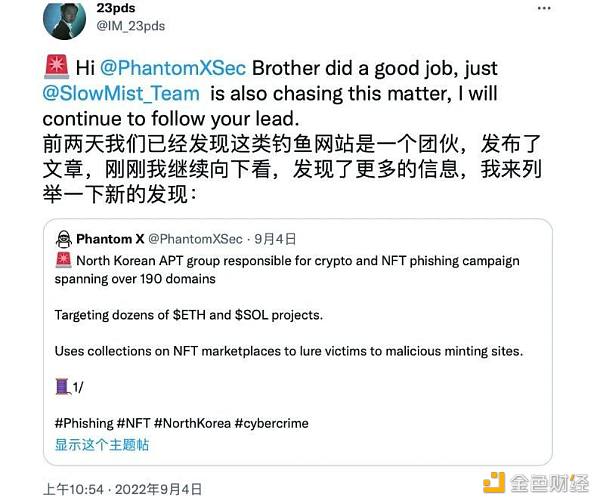
Task: Click Phantom X quoted tweet avatar icon
Action: 64,240
